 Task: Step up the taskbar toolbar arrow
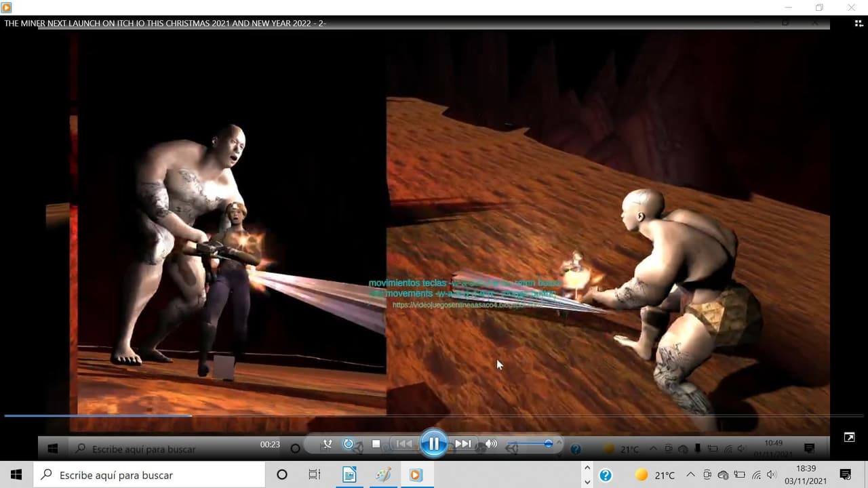pos(587,468)
